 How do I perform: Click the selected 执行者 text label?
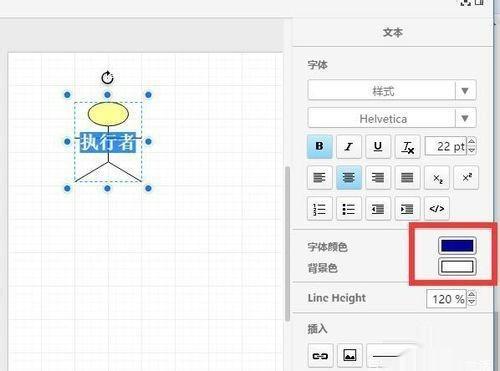108,143
